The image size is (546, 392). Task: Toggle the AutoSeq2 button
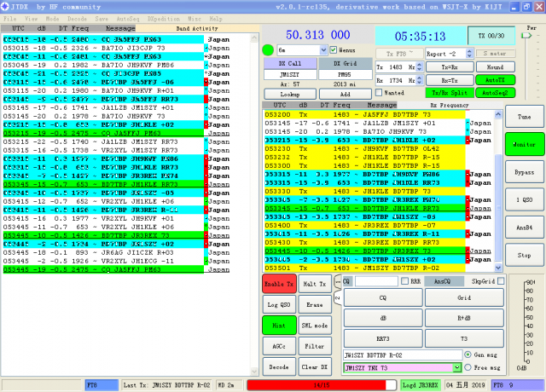495,93
